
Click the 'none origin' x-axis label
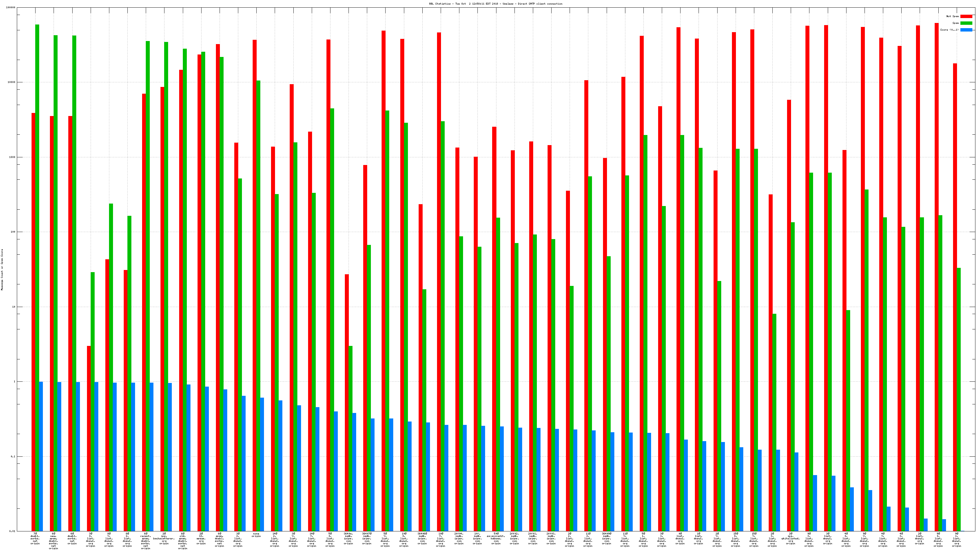(256, 535)
